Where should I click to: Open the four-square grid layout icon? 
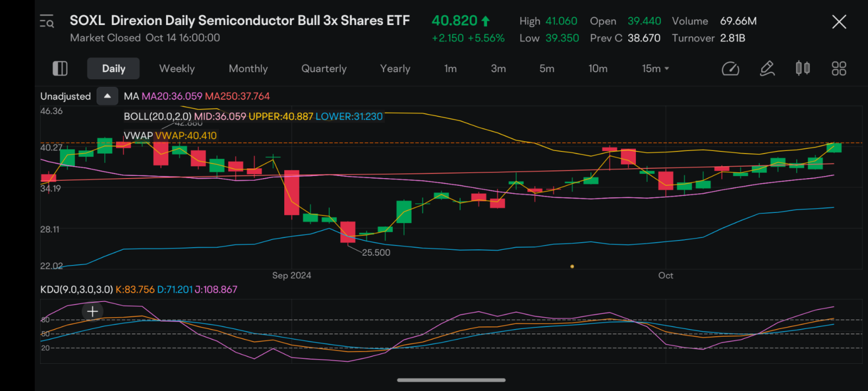point(839,68)
